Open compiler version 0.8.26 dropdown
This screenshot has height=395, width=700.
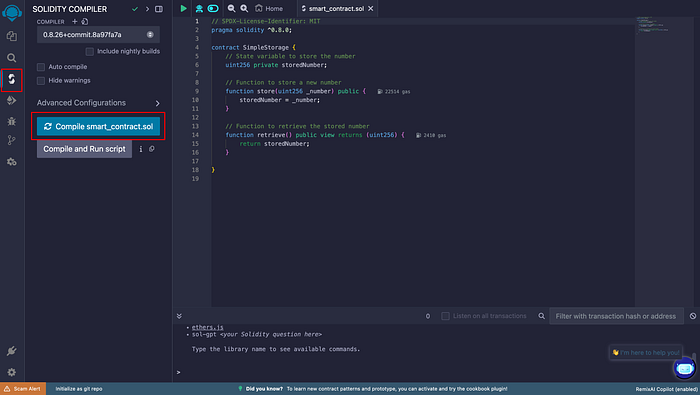click(98, 35)
